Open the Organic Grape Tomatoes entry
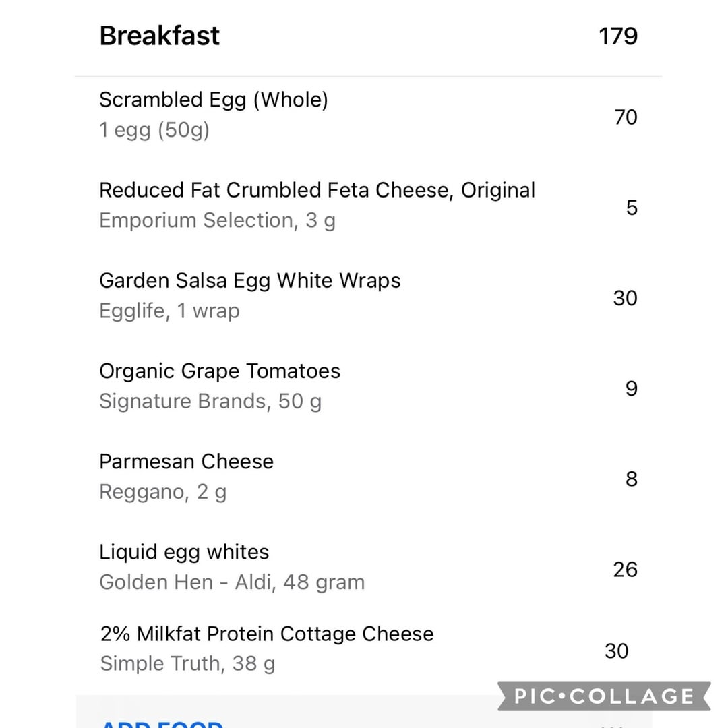 coord(220,371)
